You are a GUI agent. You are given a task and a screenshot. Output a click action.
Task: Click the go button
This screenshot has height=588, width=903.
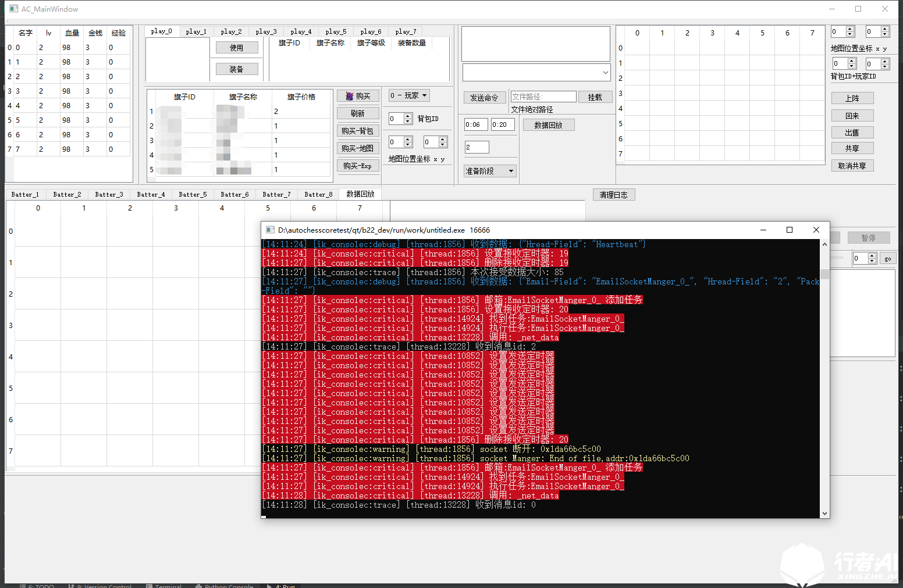887,259
